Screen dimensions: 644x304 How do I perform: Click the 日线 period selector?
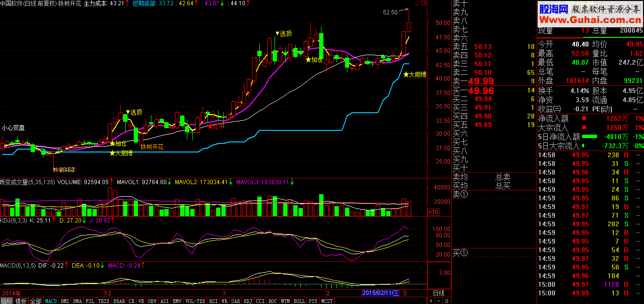tap(439, 292)
